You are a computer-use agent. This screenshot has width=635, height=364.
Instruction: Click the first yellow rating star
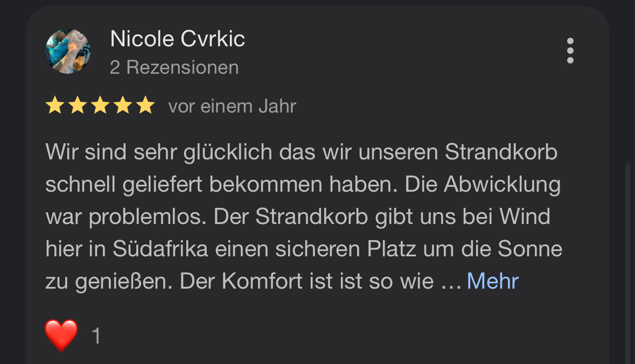pyautogui.click(x=55, y=106)
